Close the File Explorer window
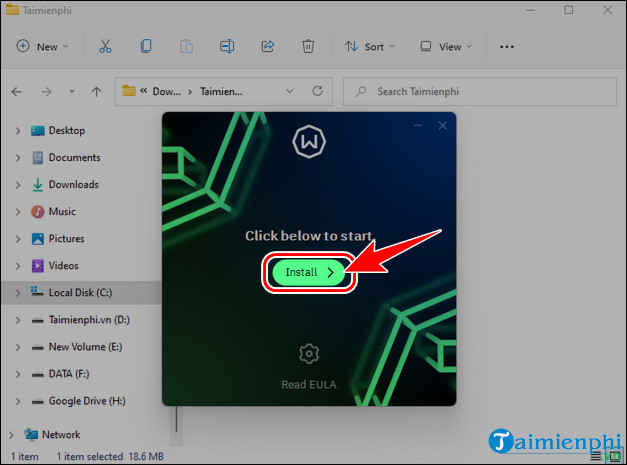627x465 pixels. (607, 10)
